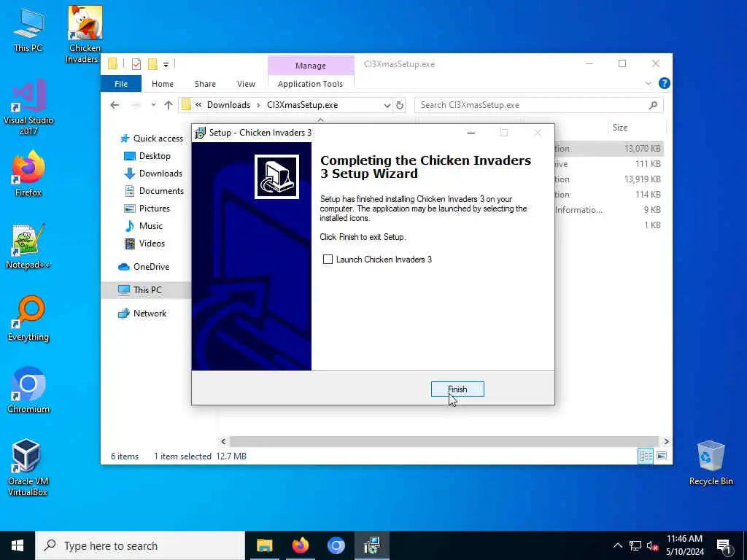Image resolution: width=747 pixels, height=560 pixels.
Task: Click Properties icon in Quick Access Toolbar
Action: [136, 64]
